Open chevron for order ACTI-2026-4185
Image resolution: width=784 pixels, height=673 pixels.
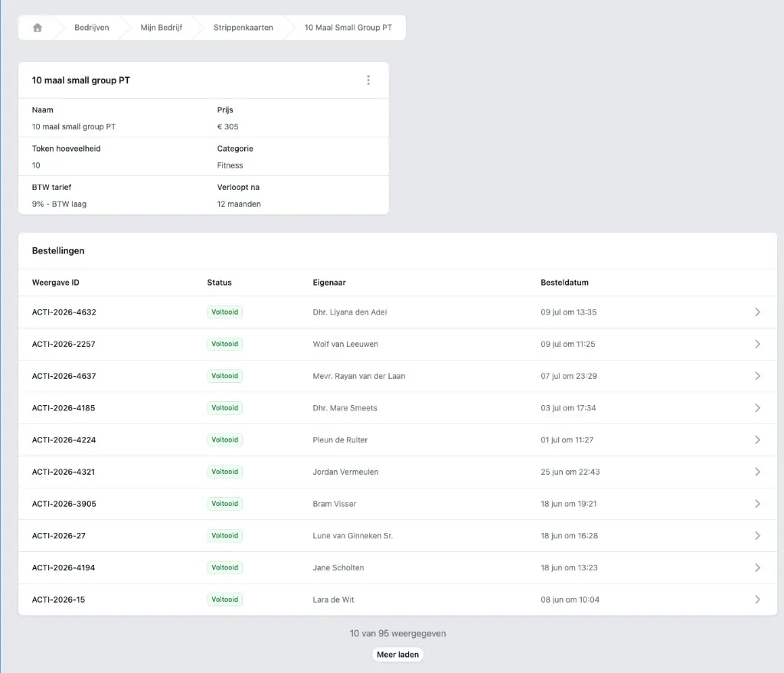757,408
